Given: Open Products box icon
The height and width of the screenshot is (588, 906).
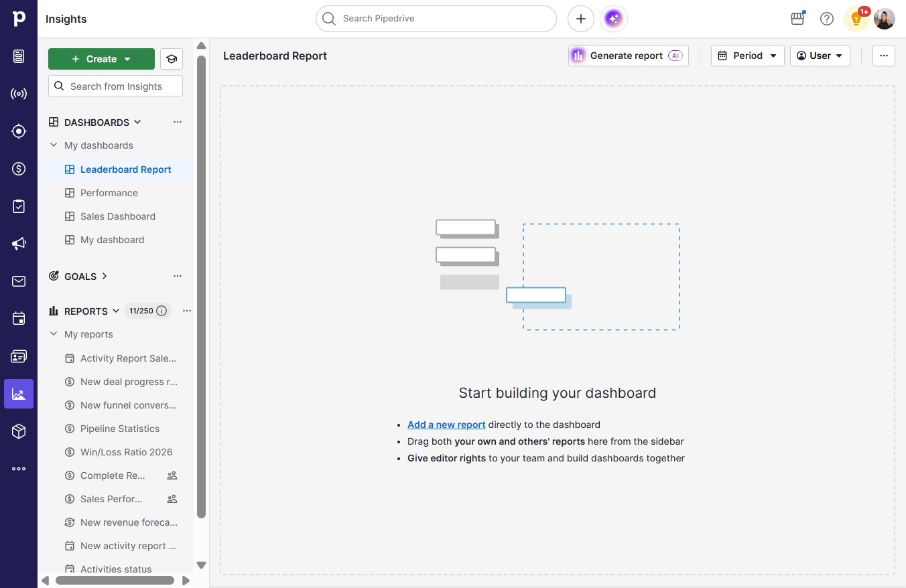Looking at the screenshot, I should click(19, 431).
